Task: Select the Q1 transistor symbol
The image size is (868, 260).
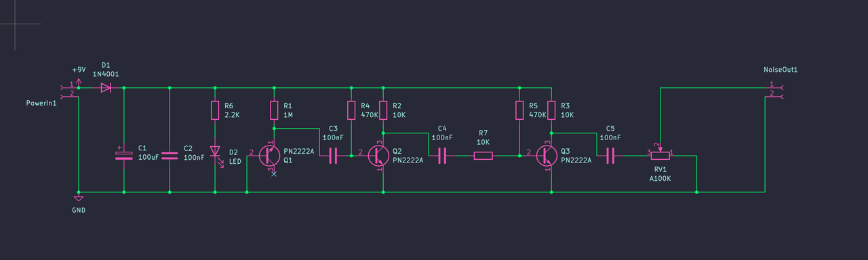Action: [269, 156]
